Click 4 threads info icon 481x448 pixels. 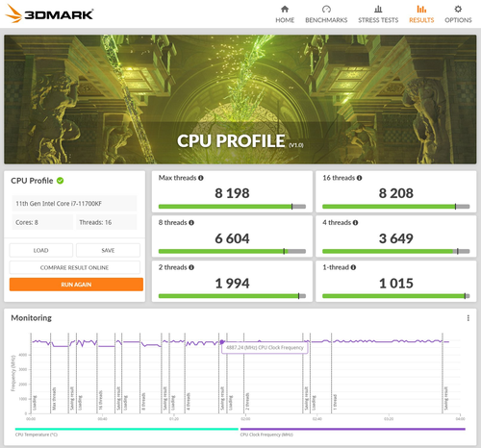(x=355, y=223)
